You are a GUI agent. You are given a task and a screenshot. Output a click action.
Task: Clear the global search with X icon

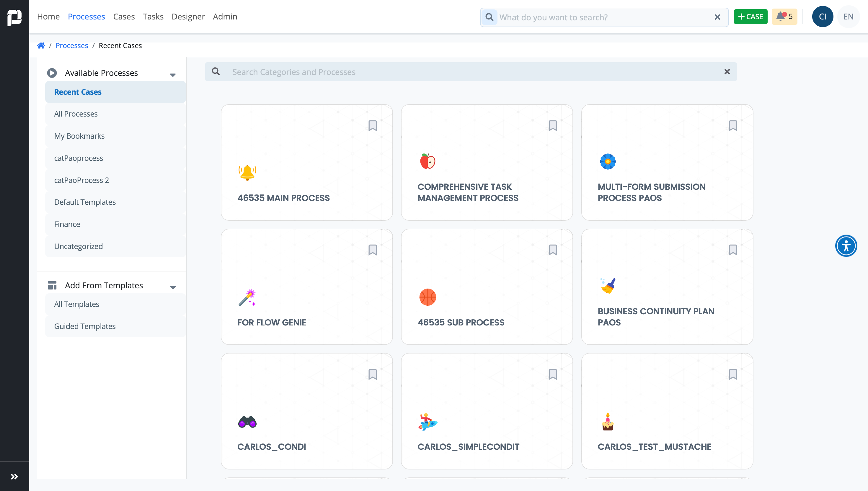click(x=717, y=17)
